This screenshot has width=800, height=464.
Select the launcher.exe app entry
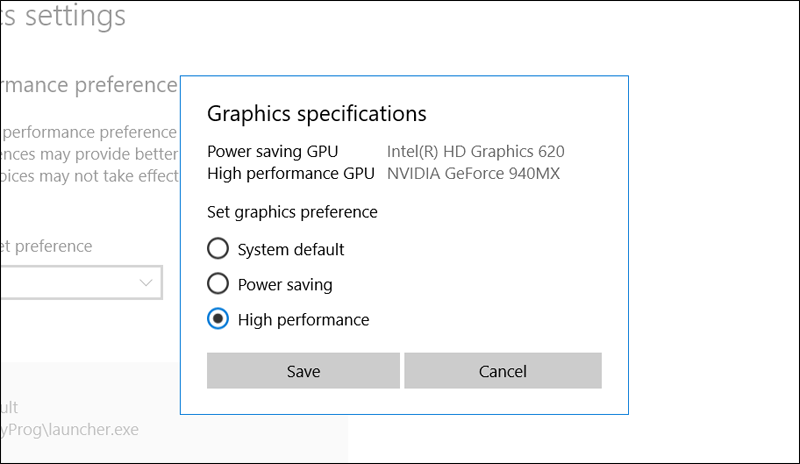pos(70,429)
